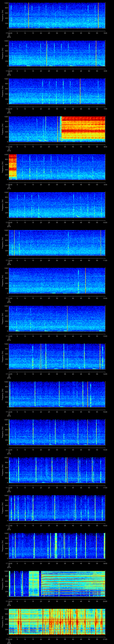The image size is (114, 644).
Task: Click the "5:00" end-of-axis time label
Action: tap(105, 33)
